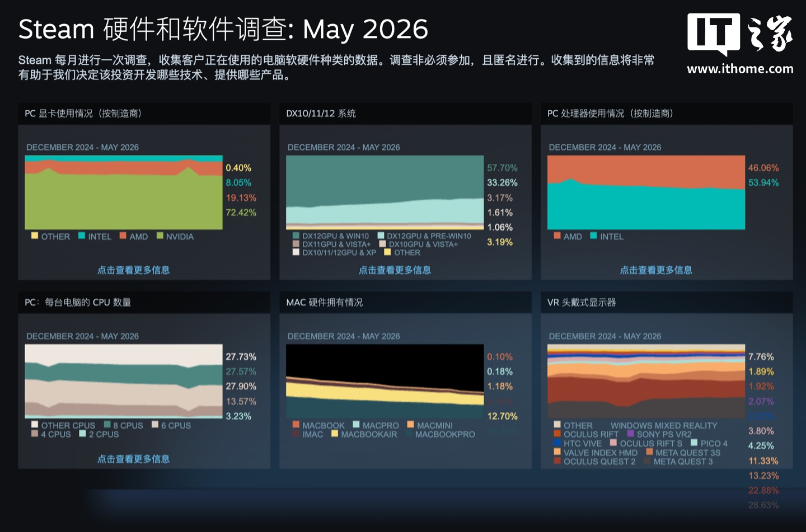This screenshot has height=532, width=806.
Task: Click the 0.40% value
Action: [x=238, y=168]
